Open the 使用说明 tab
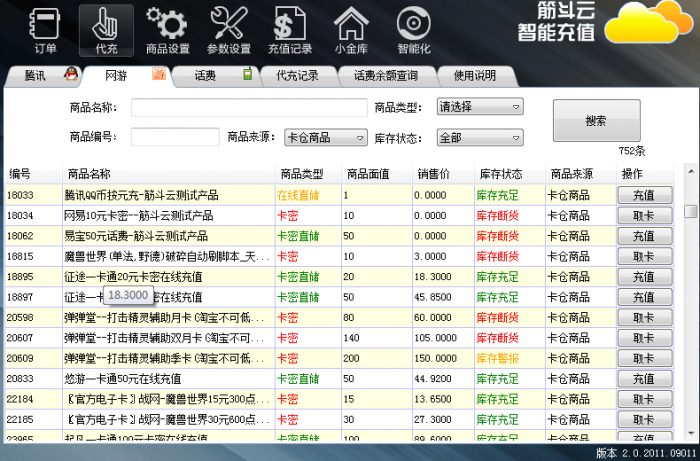 476,76
